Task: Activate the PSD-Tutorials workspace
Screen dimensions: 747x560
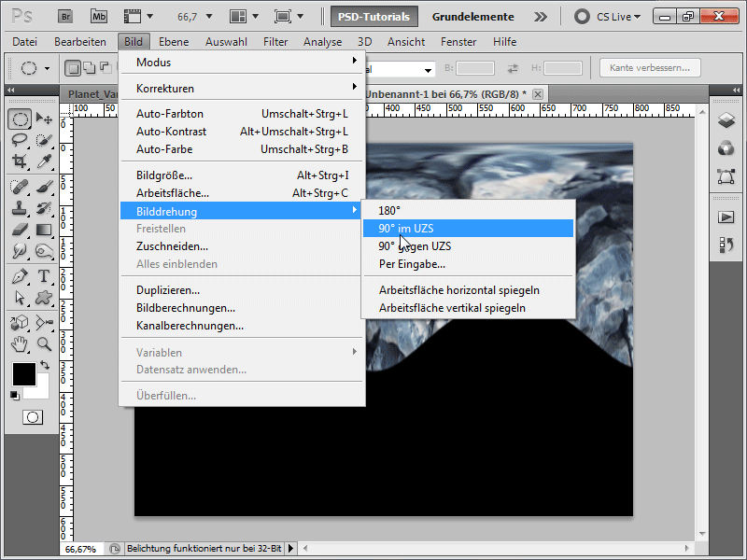Action: pyautogui.click(x=374, y=17)
